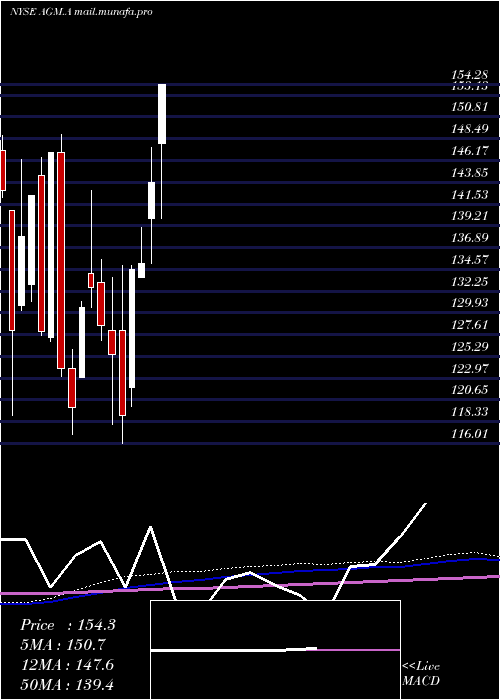Click the 134.57 price axis label
Image resolution: width=500 pixels, height=700 pixels.
[468, 260]
